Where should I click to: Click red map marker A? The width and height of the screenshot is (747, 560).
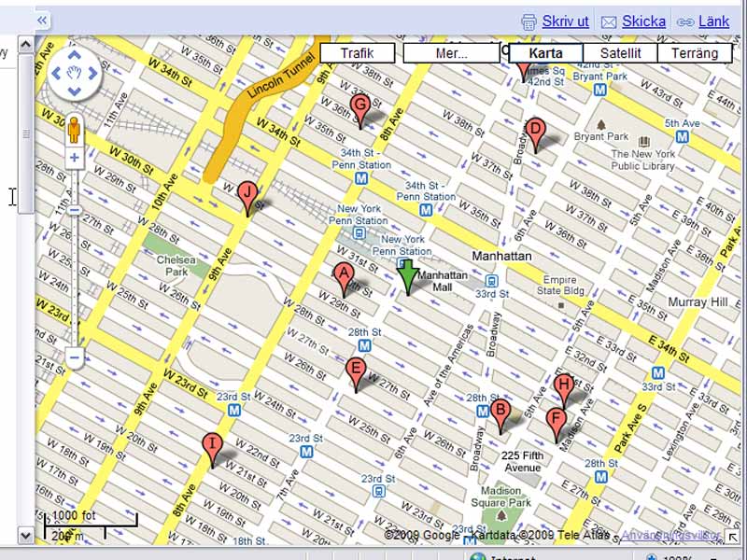[x=343, y=276]
